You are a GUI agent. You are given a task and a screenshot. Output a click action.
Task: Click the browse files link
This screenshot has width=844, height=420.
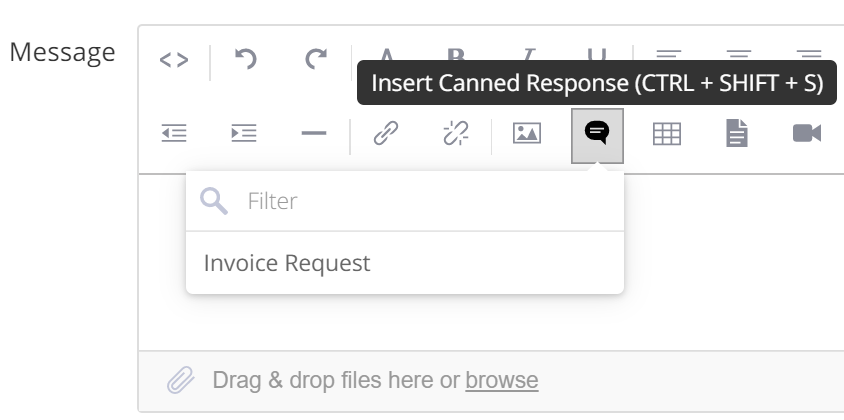point(502,380)
